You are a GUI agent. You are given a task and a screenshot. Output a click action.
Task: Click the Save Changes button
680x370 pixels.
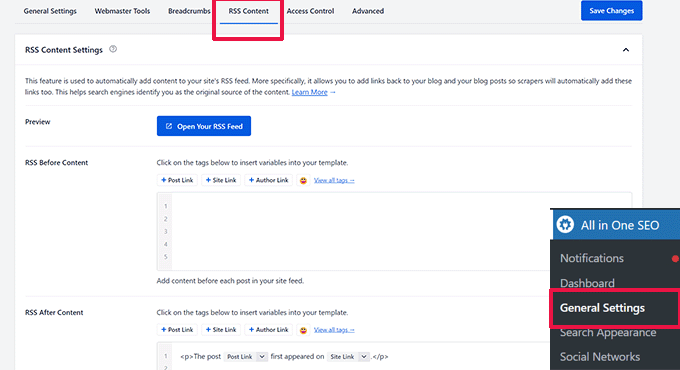[x=611, y=11]
